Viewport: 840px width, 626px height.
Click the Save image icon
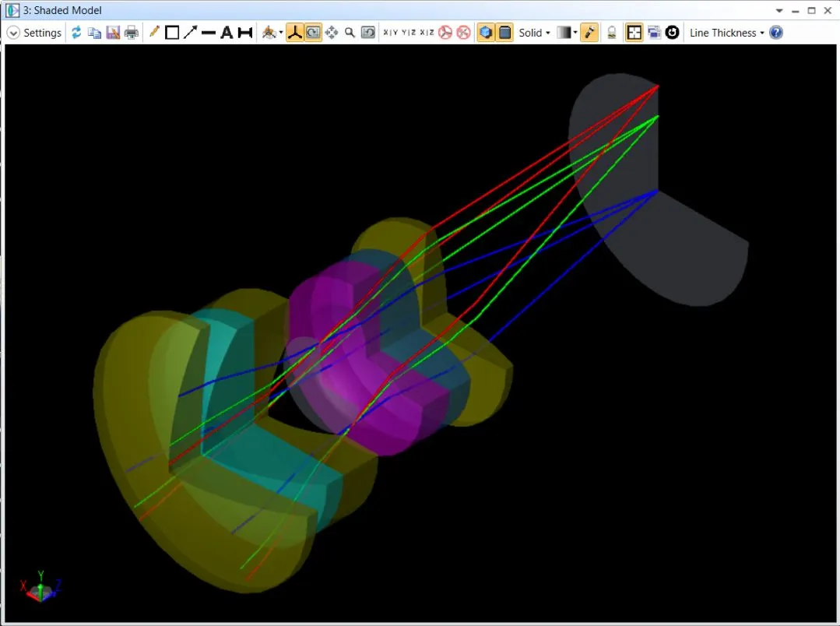pos(113,33)
